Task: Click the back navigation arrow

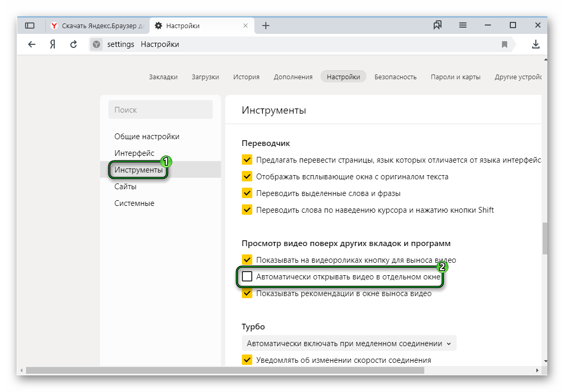Action: (31, 44)
